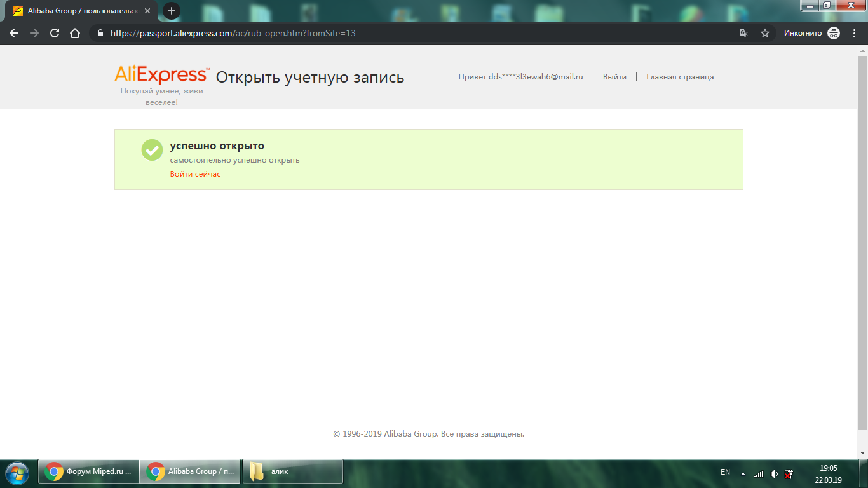Bookmark this page with the star
The image size is (868, 488).
[x=765, y=33]
